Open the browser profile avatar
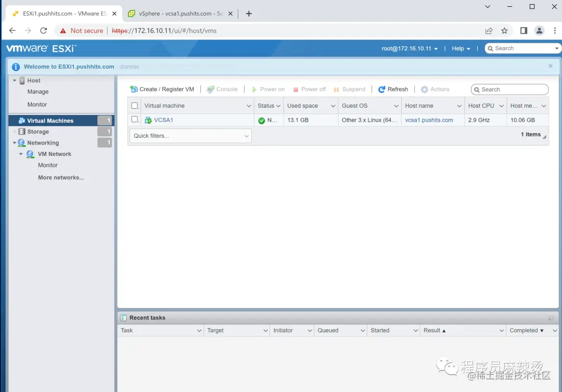The image size is (562, 392). click(x=539, y=31)
